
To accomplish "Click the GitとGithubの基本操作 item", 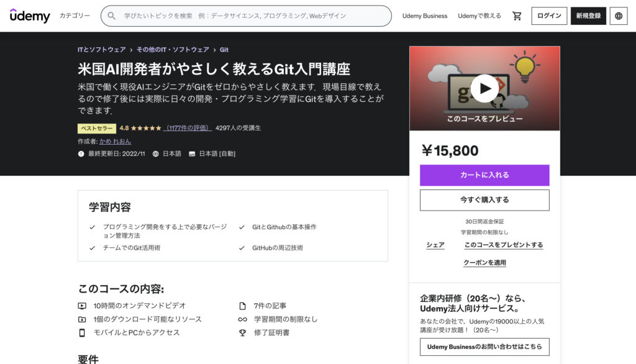I will pyautogui.click(x=284, y=227).
